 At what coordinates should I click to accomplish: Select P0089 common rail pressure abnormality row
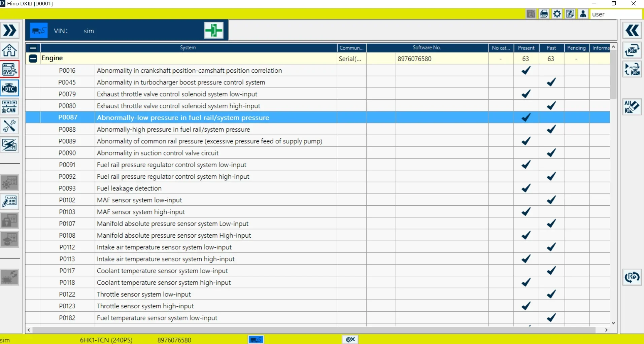(x=318, y=141)
